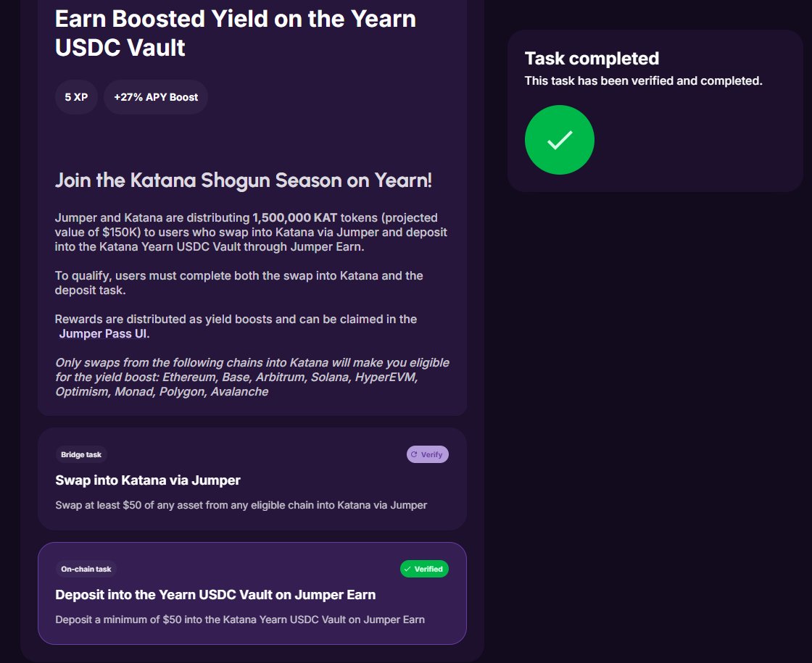The height and width of the screenshot is (663, 812).
Task: Open the Jumper Pass UI link
Action: click(103, 334)
